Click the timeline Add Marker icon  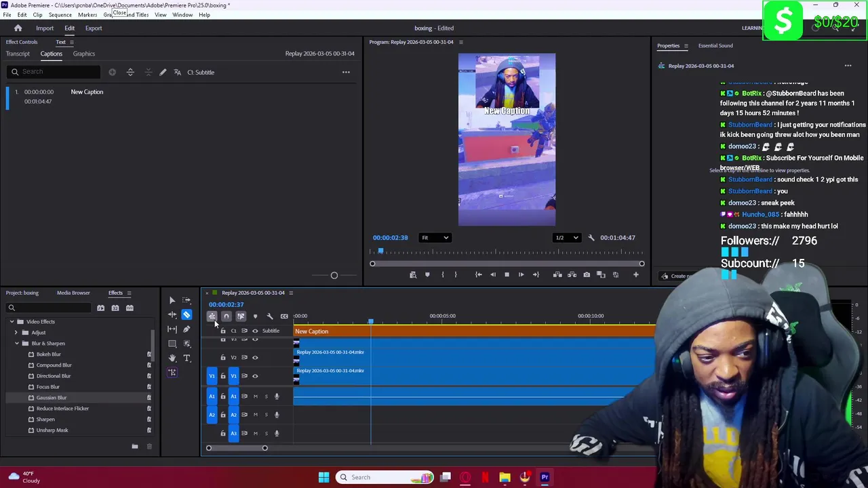255,316
